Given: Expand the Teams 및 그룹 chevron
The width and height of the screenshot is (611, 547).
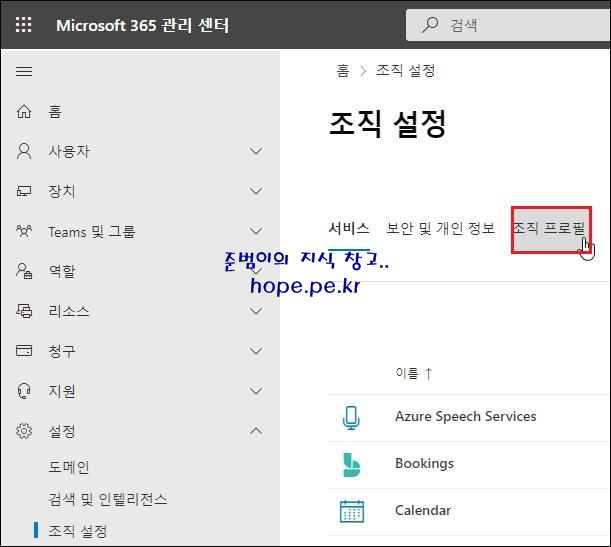Looking at the screenshot, I should tap(256, 231).
